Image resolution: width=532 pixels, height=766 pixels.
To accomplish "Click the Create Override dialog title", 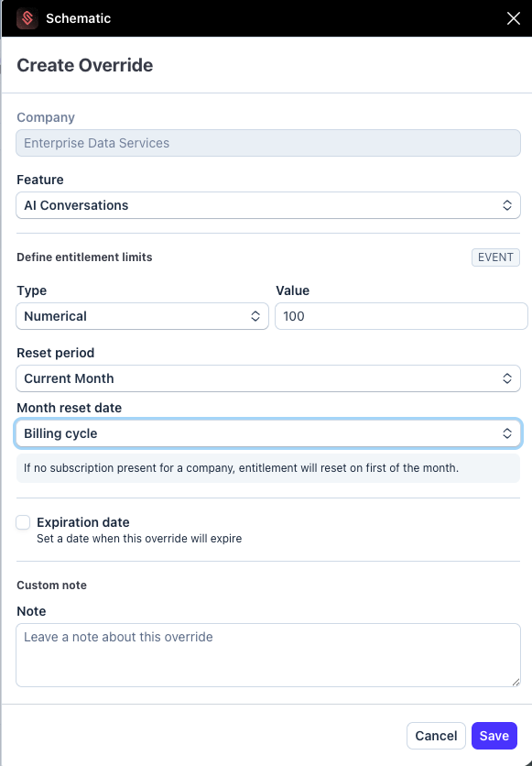I will tap(84, 65).
